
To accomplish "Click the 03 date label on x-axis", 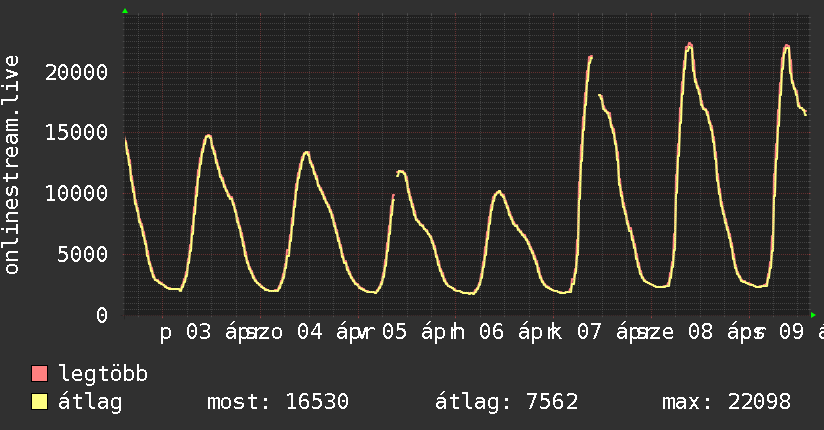I will tap(199, 332).
